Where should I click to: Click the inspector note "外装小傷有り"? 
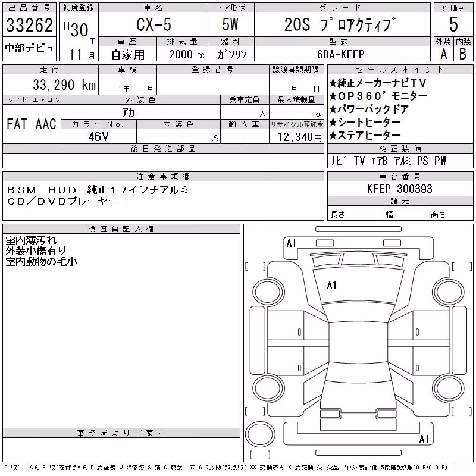tap(36, 250)
